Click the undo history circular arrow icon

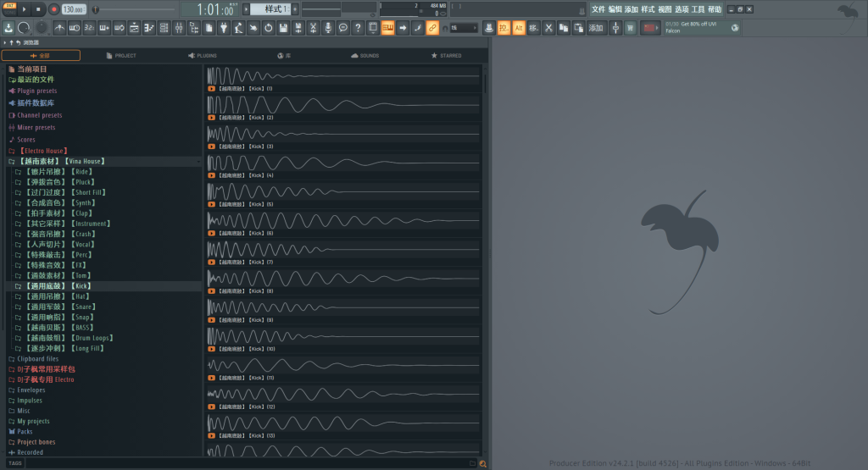[x=269, y=28]
